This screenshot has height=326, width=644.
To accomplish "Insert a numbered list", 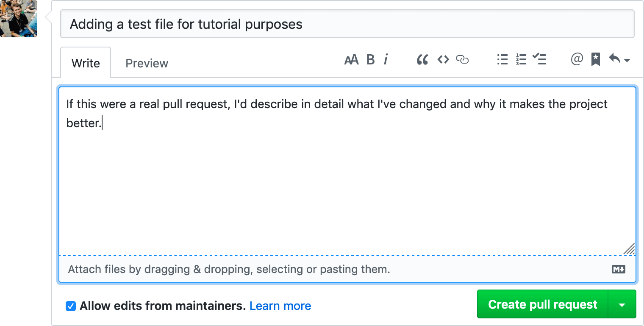I will click(520, 60).
